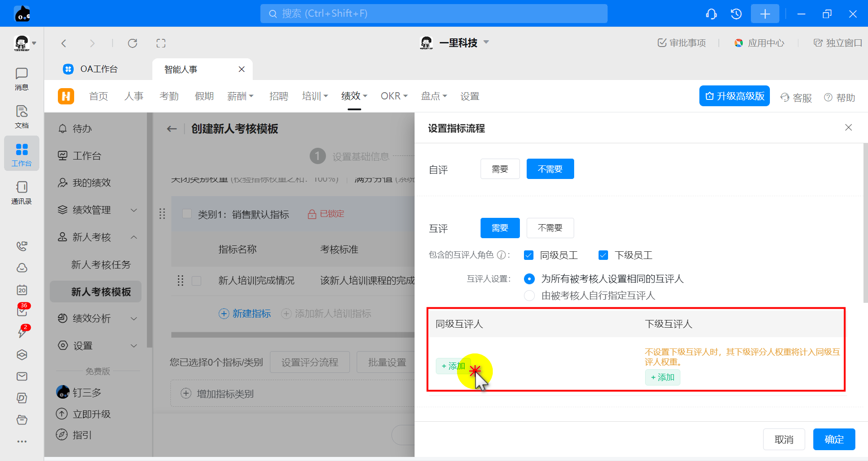Image resolution: width=868 pixels, height=461 pixels.
Task: Click the headset support icon in title bar
Action: click(x=711, y=14)
